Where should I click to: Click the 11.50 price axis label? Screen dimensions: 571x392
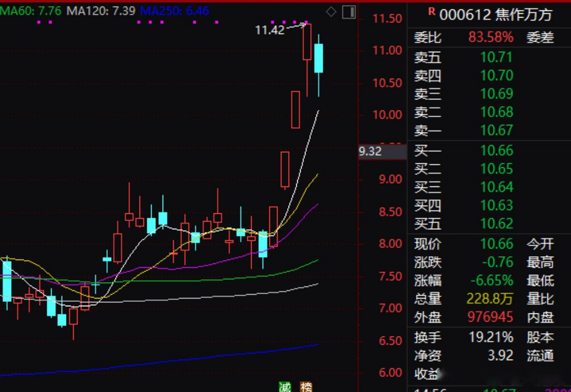point(387,19)
